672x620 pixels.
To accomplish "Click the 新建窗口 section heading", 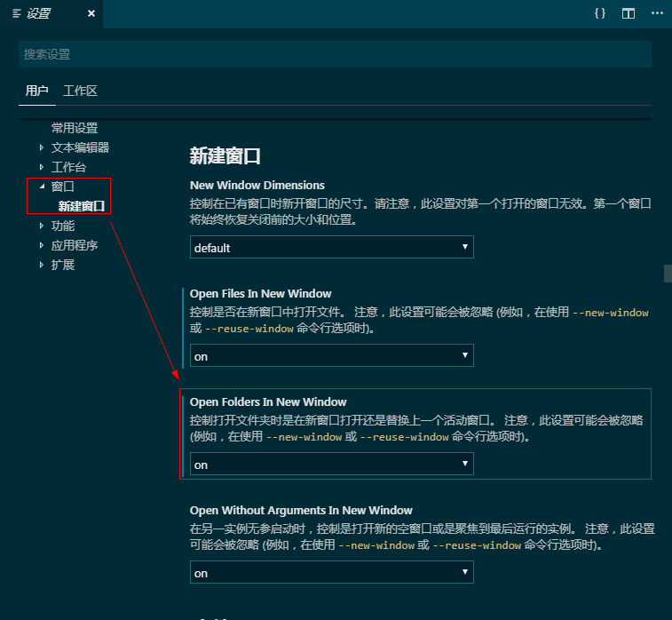I will tap(225, 155).
